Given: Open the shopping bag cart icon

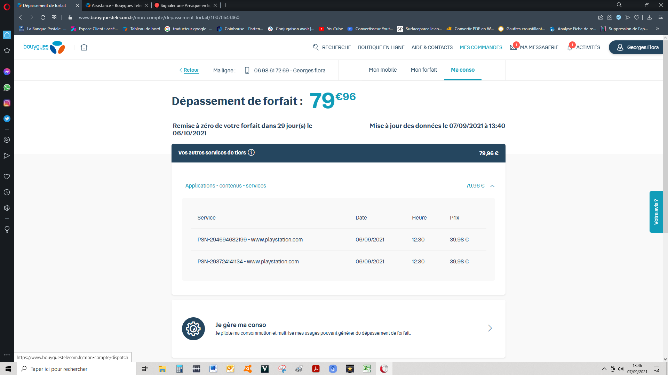Looking at the screenshot, I should pyautogui.click(x=84, y=47).
